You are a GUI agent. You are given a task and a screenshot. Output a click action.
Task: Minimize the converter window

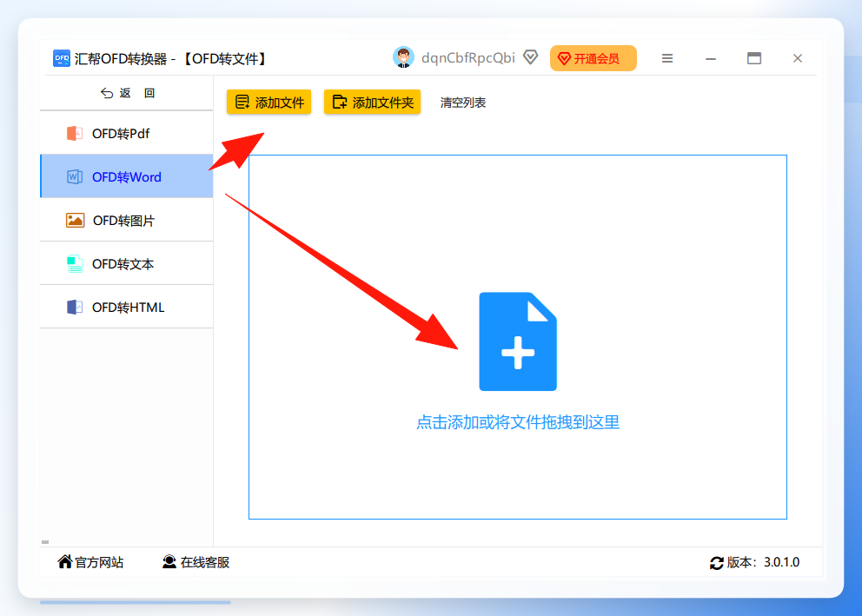(x=711, y=58)
